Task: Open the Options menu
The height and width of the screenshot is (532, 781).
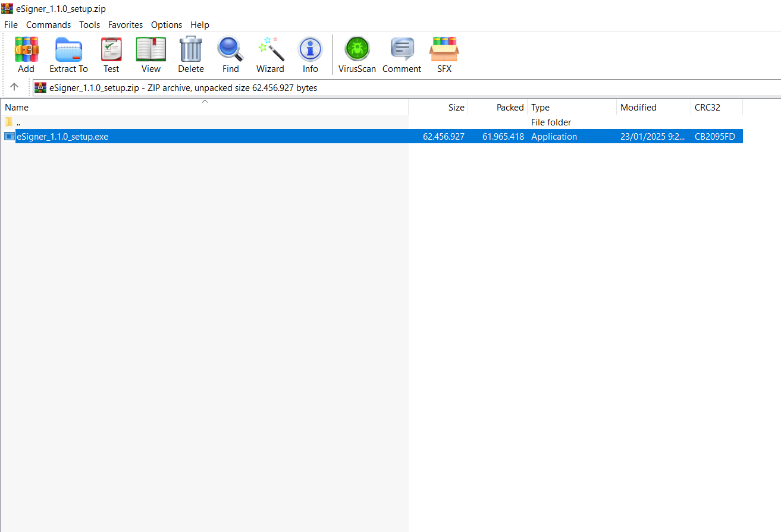Action: (x=167, y=25)
